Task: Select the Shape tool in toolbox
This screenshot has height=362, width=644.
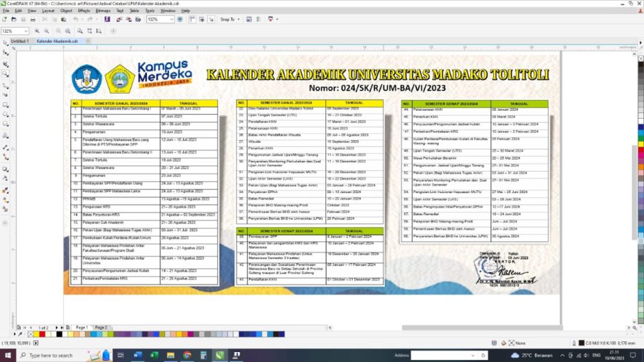Action: tap(5, 53)
